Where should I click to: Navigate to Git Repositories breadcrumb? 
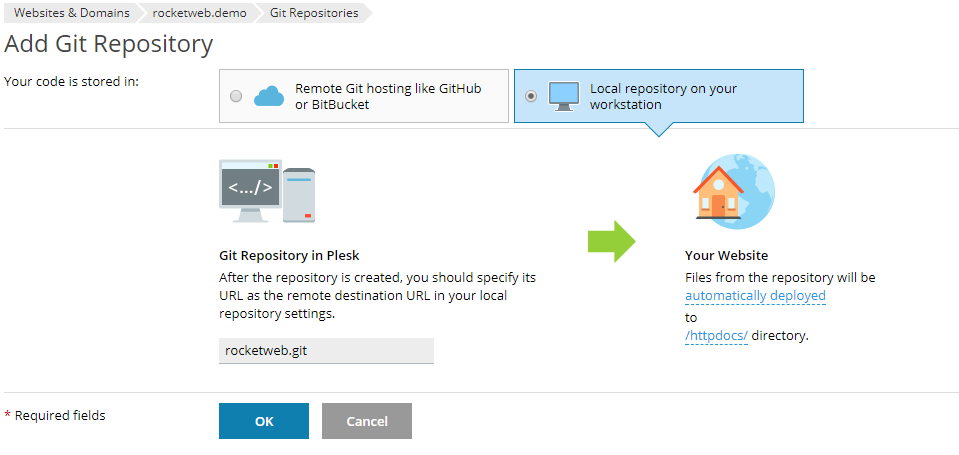(314, 13)
